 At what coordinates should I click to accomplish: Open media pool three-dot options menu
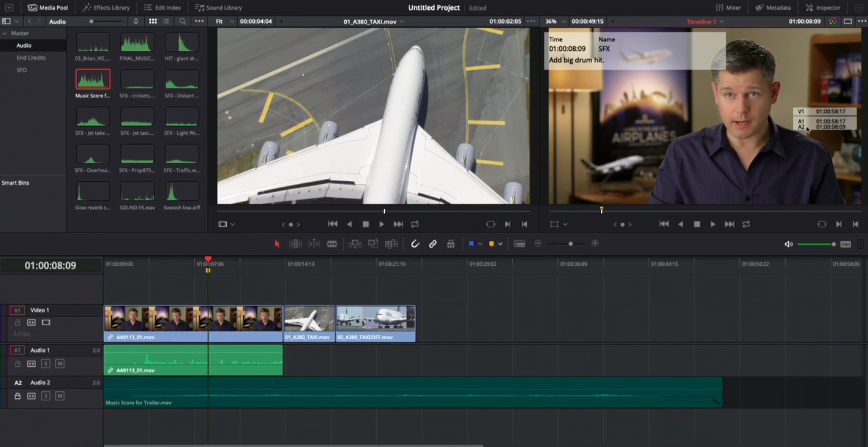pyautogui.click(x=199, y=21)
